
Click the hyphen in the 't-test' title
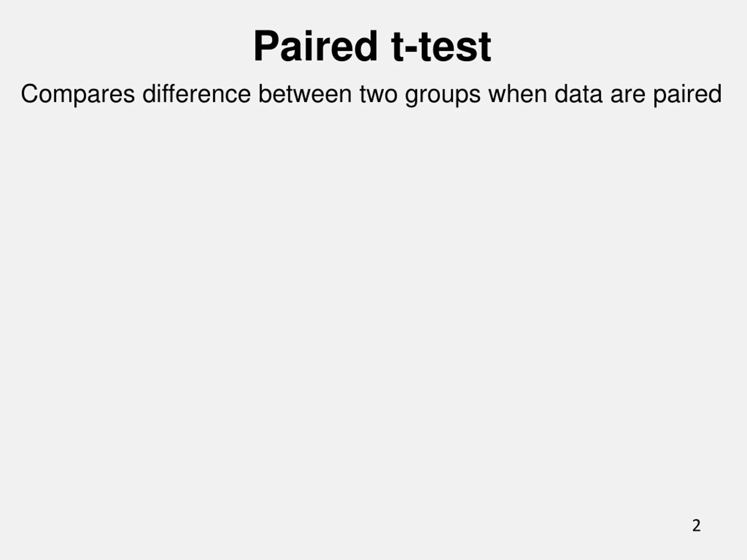coord(411,49)
